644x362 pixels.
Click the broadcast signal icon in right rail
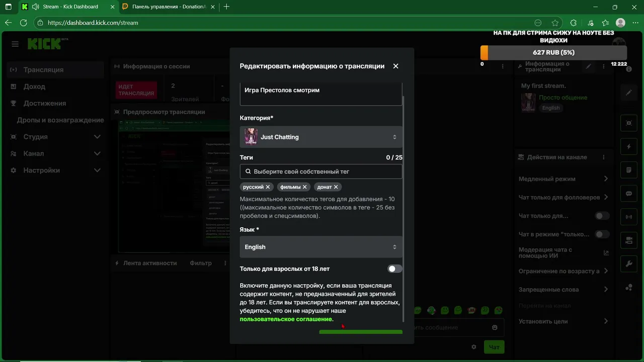629,217
